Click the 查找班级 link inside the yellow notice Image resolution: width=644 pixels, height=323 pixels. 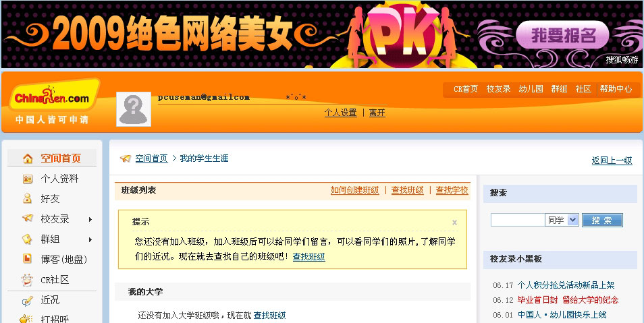pos(309,257)
